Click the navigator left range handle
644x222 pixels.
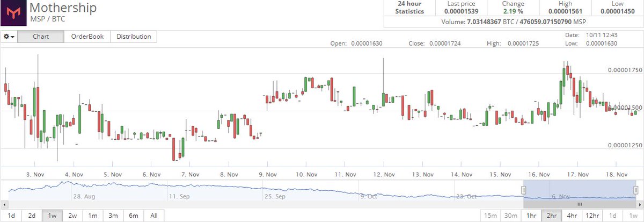pyautogui.click(x=524, y=190)
